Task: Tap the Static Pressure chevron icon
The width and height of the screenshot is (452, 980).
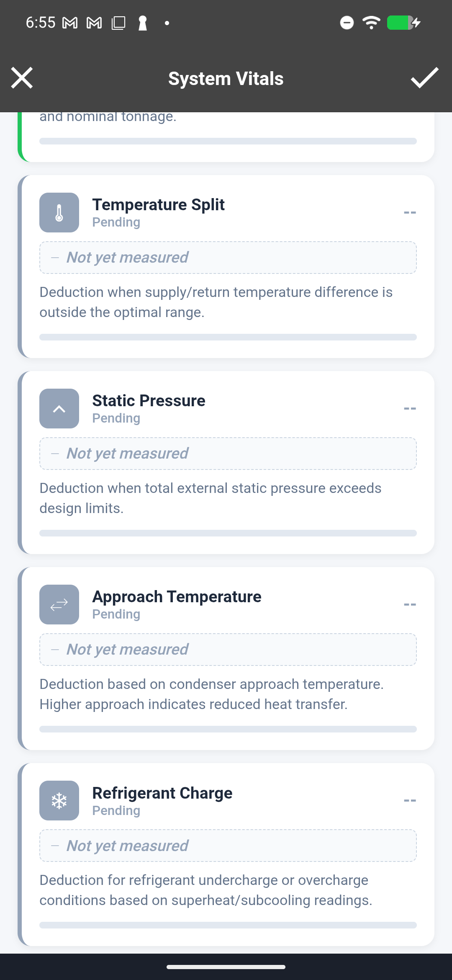Action: (x=59, y=408)
